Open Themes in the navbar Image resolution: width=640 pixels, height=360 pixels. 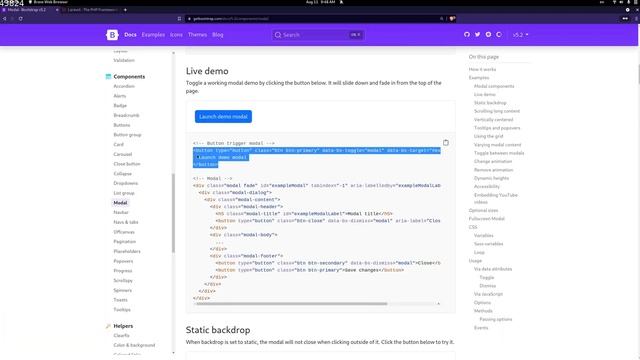[197, 35]
